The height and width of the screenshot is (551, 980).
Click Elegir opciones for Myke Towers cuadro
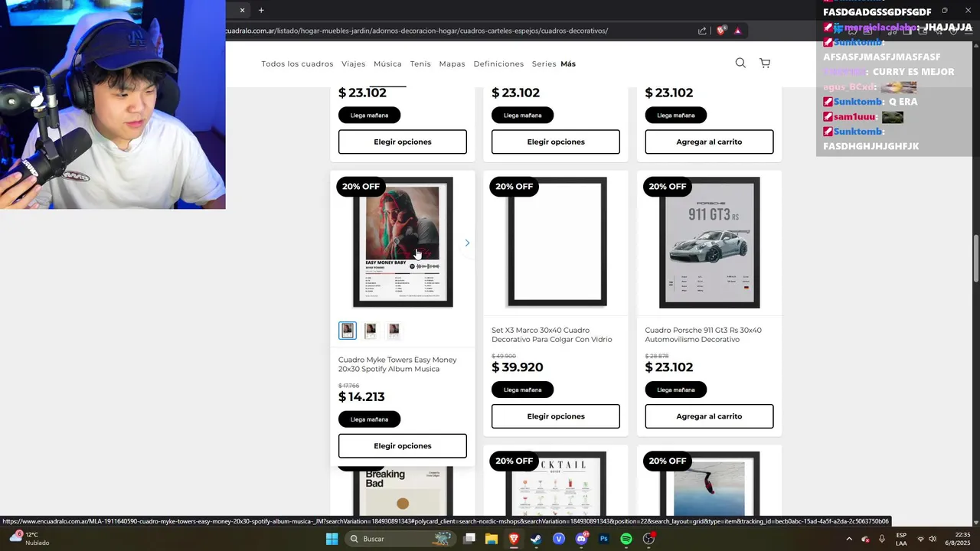click(403, 446)
